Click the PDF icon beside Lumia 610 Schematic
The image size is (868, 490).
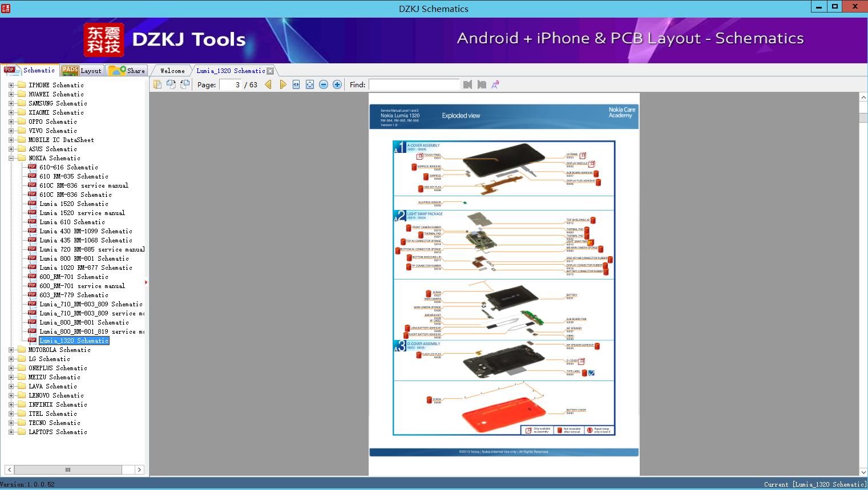tap(32, 221)
